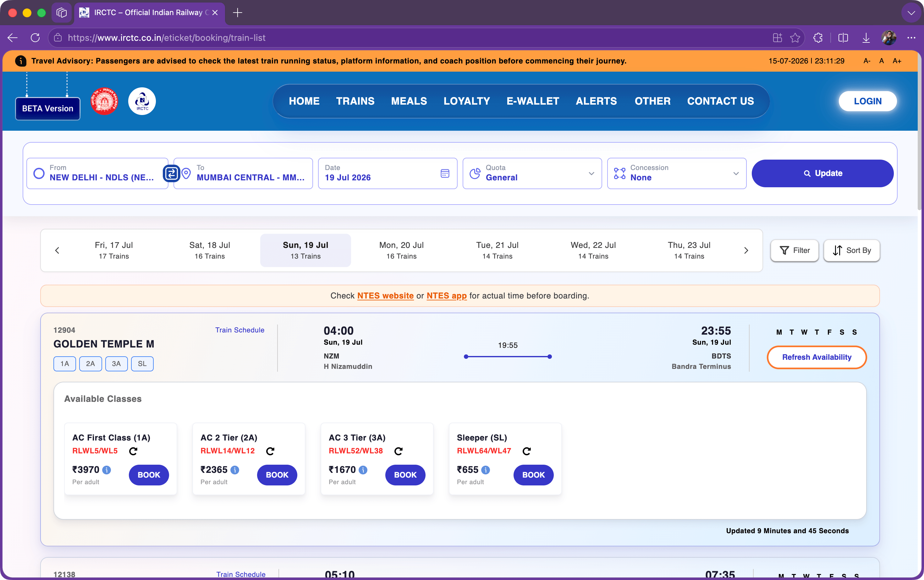Toggle the 2A class chip
924x580 pixels.
(x=91, y=364)
